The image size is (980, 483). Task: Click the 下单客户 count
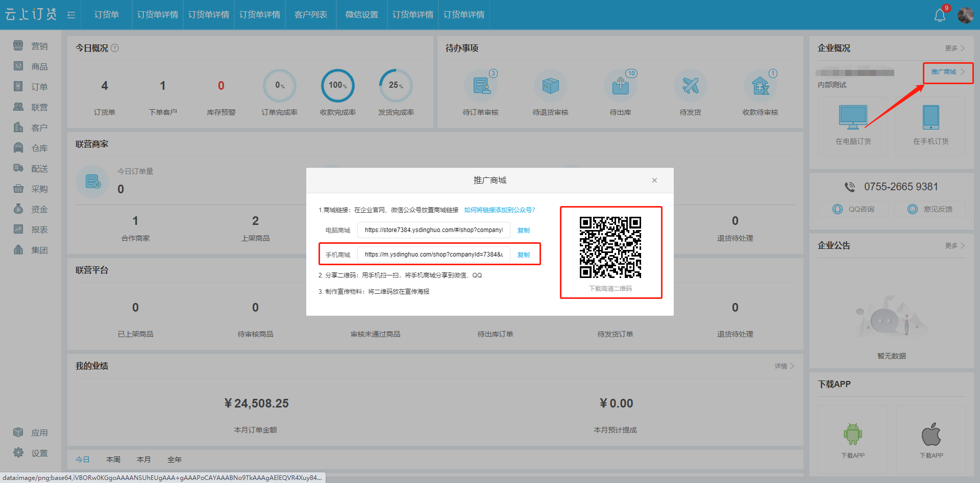(x=163, y=86)
